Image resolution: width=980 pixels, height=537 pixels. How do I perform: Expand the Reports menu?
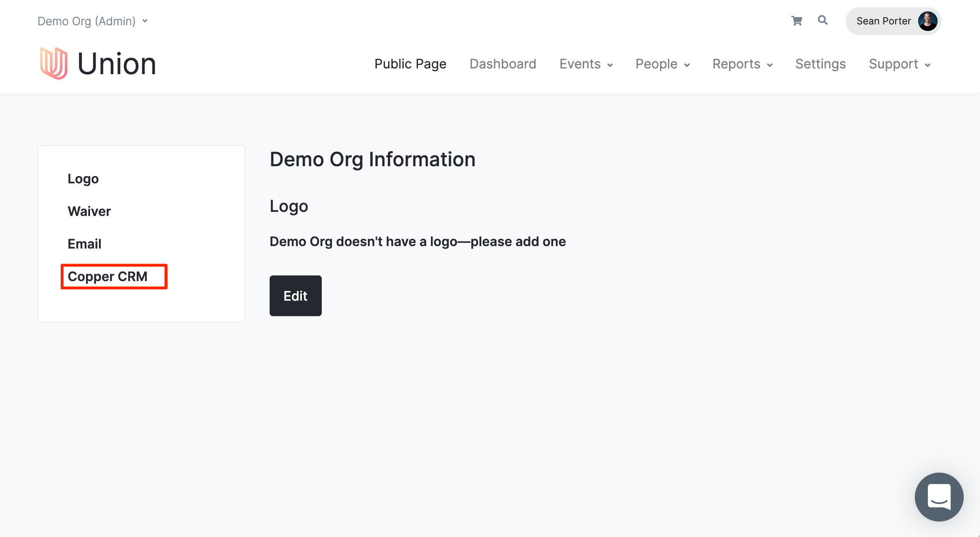pyautogui.click(x=743, y=64)
